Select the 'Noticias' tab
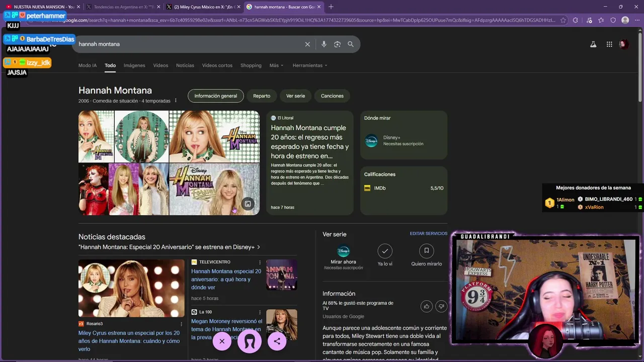The width and height of the screenshot is (644, 362). click(x=185, y=65)
